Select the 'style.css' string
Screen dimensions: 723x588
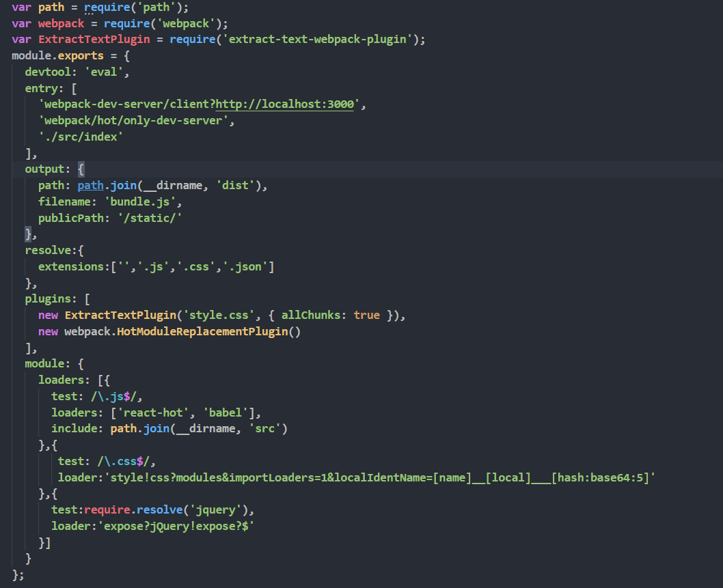click(x=219, y=316)
